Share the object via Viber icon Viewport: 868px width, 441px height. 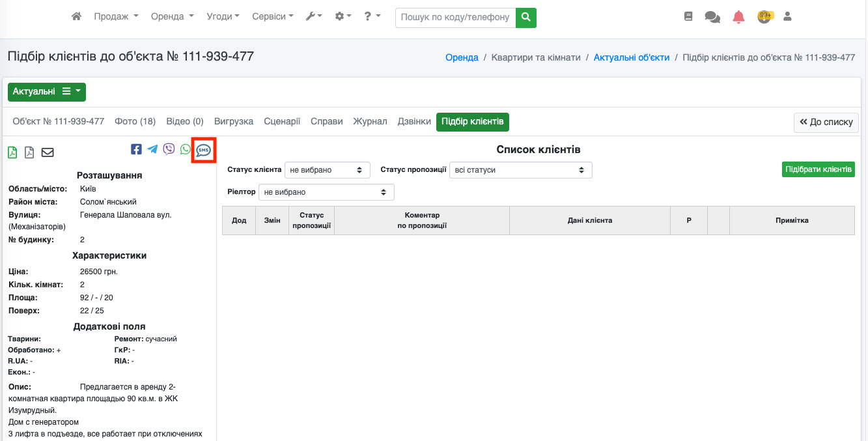169,149
